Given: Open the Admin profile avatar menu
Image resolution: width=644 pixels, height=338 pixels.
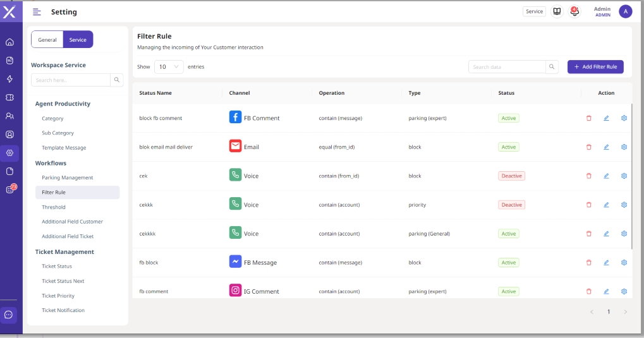Looking at the screenshot, I should tap(625, 11).
